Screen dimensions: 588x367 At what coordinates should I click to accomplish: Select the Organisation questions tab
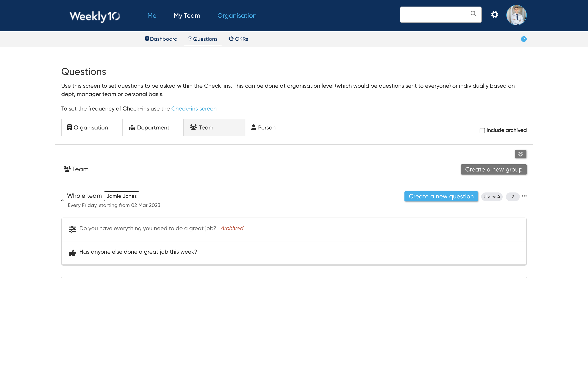(91, 127)
